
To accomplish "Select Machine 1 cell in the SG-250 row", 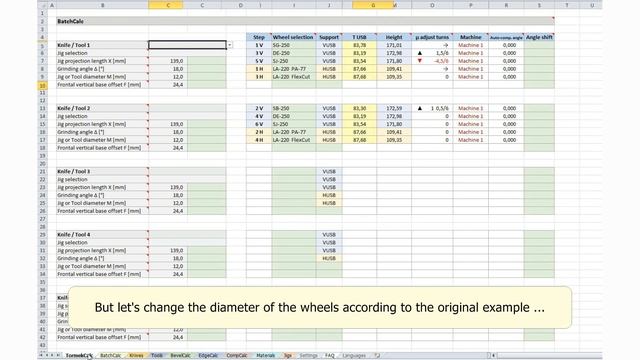I will (471, 45).
